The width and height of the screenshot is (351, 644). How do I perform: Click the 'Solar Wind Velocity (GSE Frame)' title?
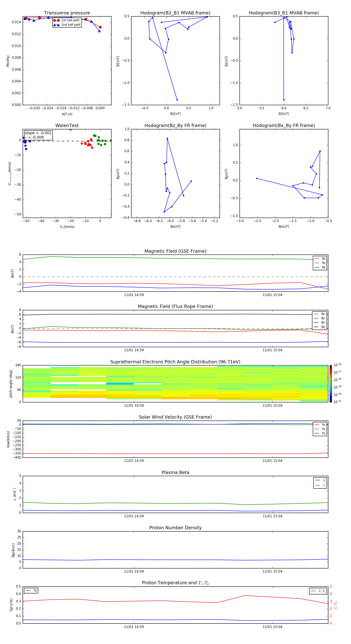[175, 417]
